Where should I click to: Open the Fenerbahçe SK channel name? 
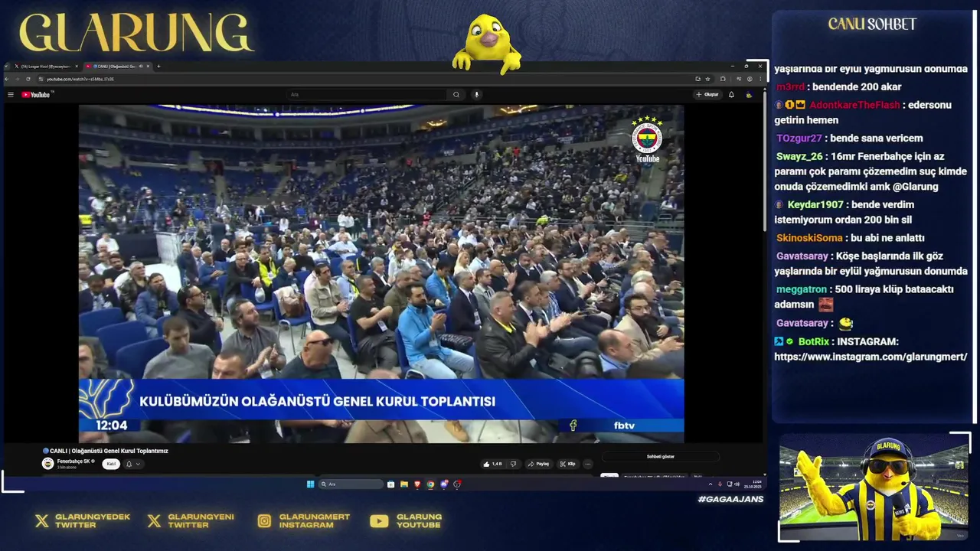coord(73,461)
